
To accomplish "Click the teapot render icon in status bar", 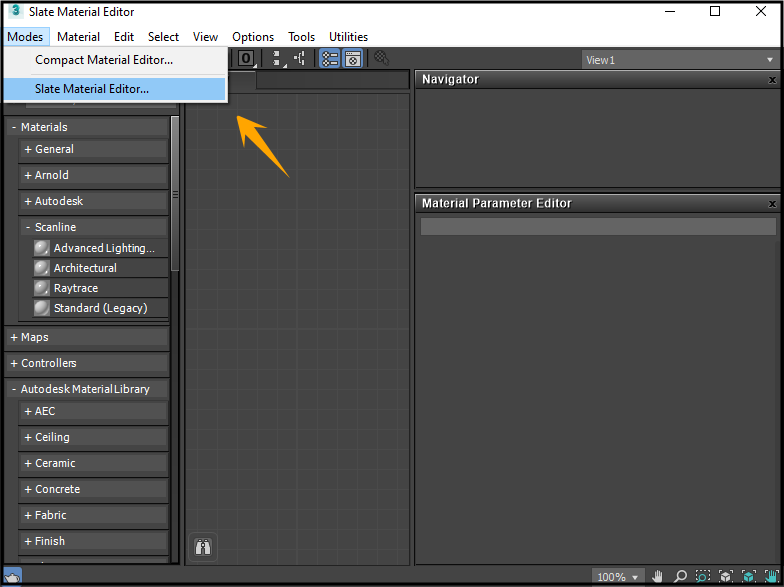I will tap(12, 577).
